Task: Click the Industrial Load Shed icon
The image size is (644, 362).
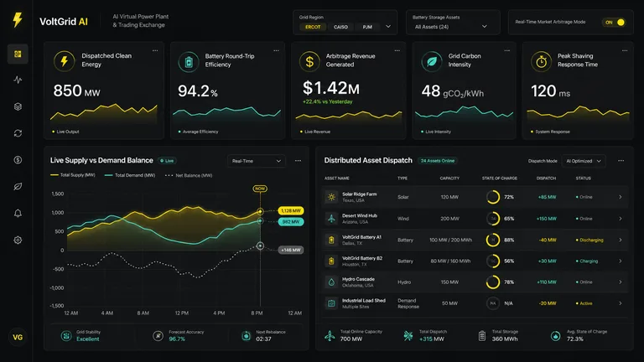Action: pyautogui.click(x=331, y=303)
